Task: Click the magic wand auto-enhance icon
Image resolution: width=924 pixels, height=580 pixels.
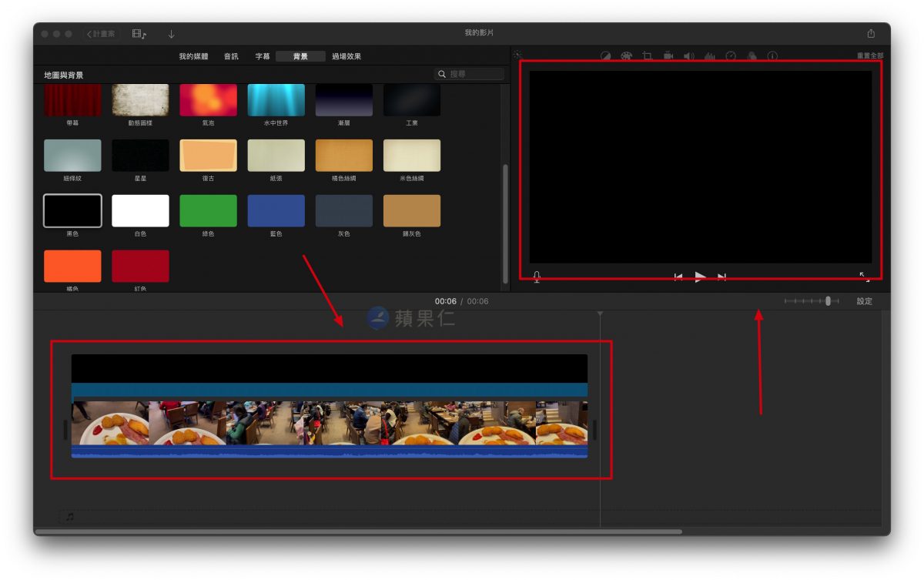Action: click(x=517, y=55)
